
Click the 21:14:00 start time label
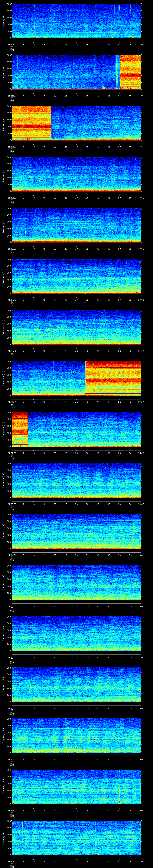(x=12, y=44)
